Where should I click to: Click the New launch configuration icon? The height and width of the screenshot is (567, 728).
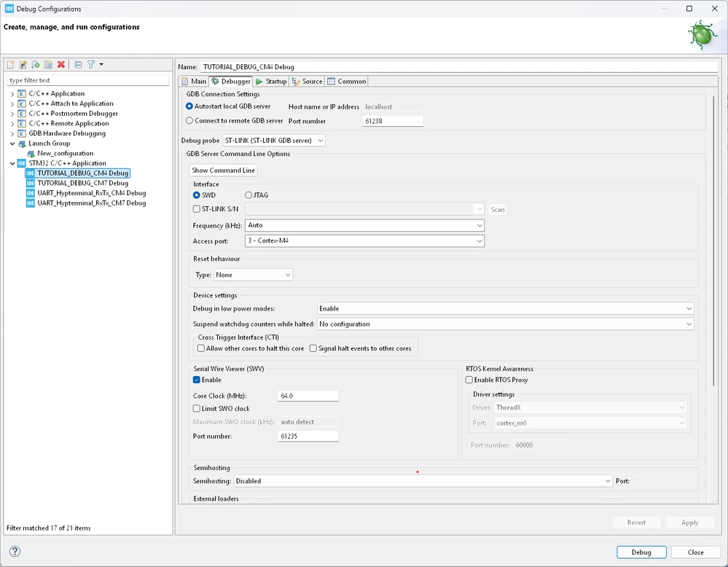click(x=11, y=65)
